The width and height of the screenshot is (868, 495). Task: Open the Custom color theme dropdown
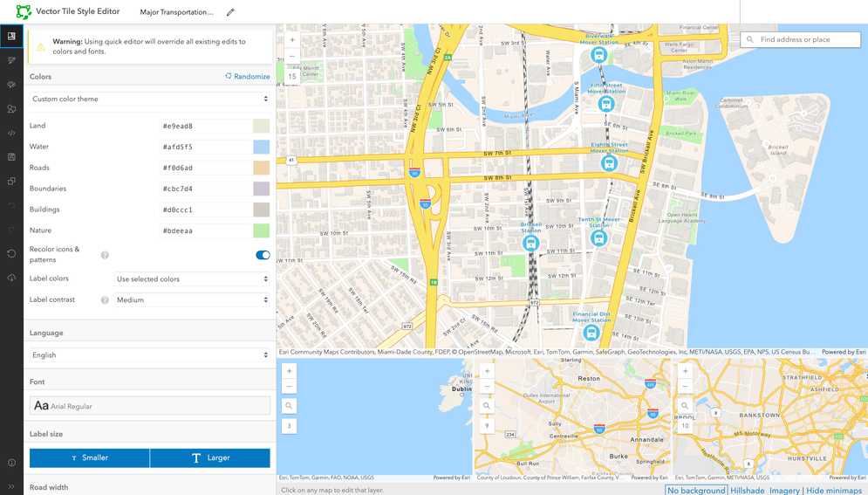click(x=149, y=100)
